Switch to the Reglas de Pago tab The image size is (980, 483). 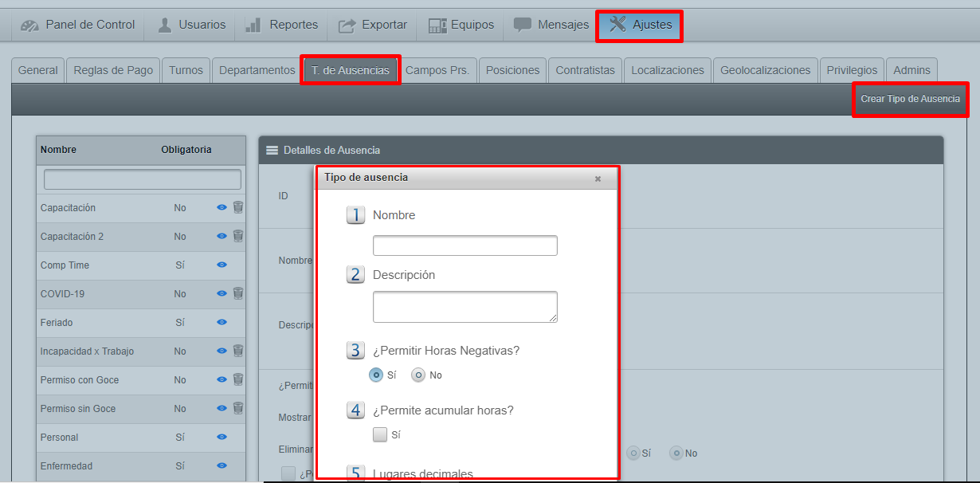click(x=113, y=70)
